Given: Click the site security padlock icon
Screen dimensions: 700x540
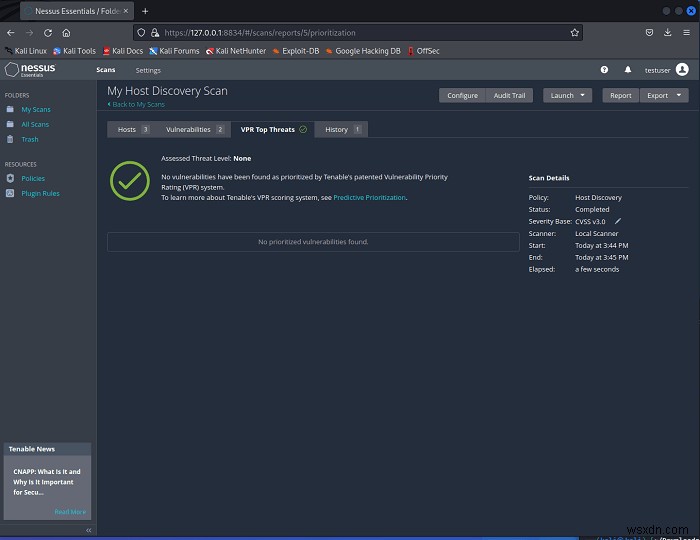Looking at the screenshot, I should [154, 33].
